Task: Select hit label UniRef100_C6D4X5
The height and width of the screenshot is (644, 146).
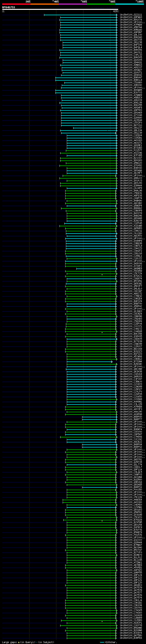Action: point(131,339)
